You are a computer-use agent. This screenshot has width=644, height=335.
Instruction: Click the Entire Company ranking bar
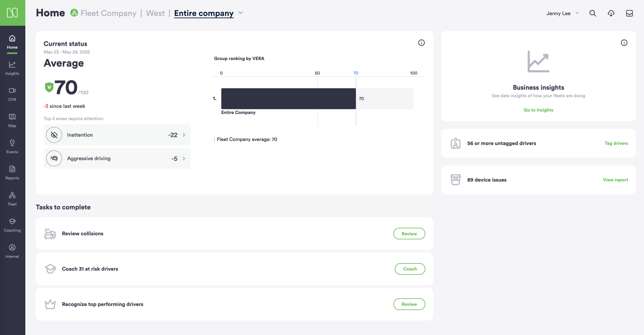click(288, 98)
